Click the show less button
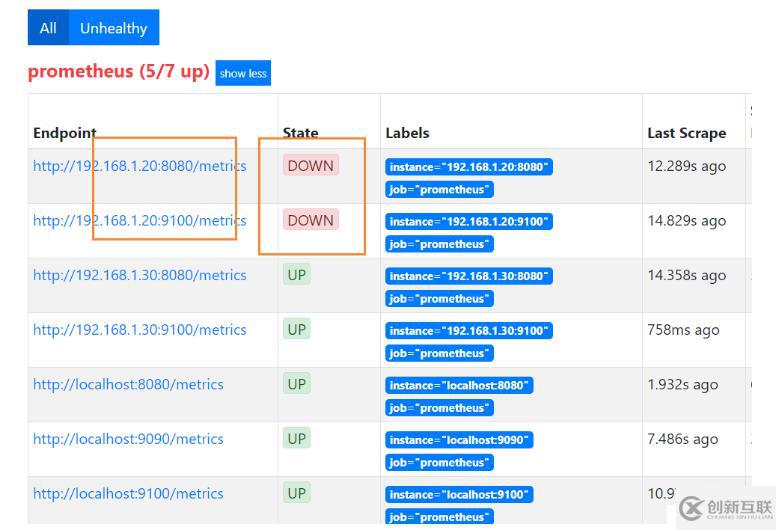Screen dimensions: 776x530 click(x=243, y=73)
